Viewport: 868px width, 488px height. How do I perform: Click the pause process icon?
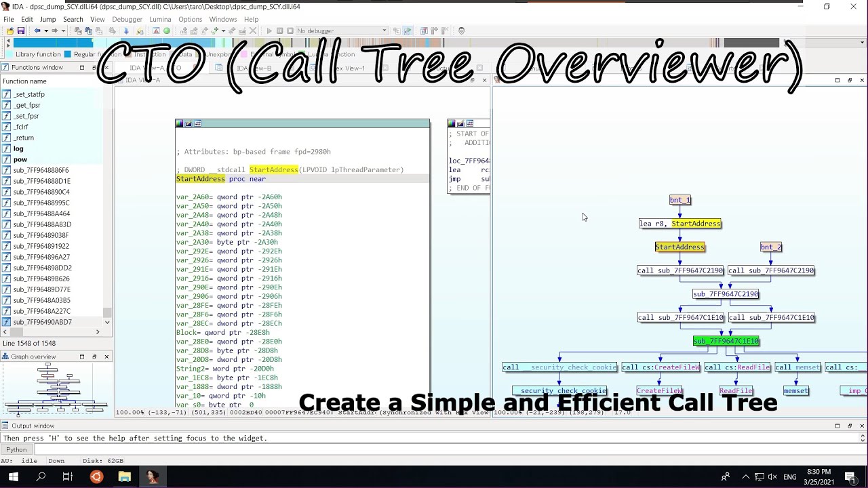[279, 31]
